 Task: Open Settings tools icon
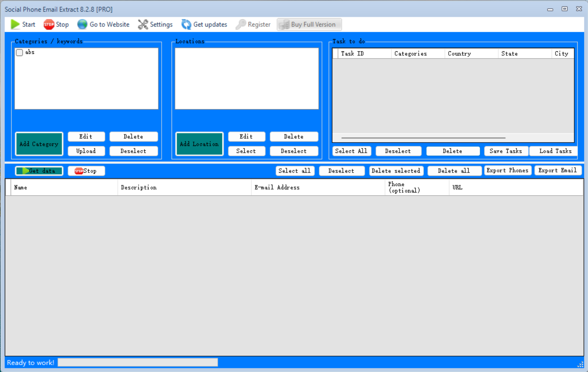[143, 24]
